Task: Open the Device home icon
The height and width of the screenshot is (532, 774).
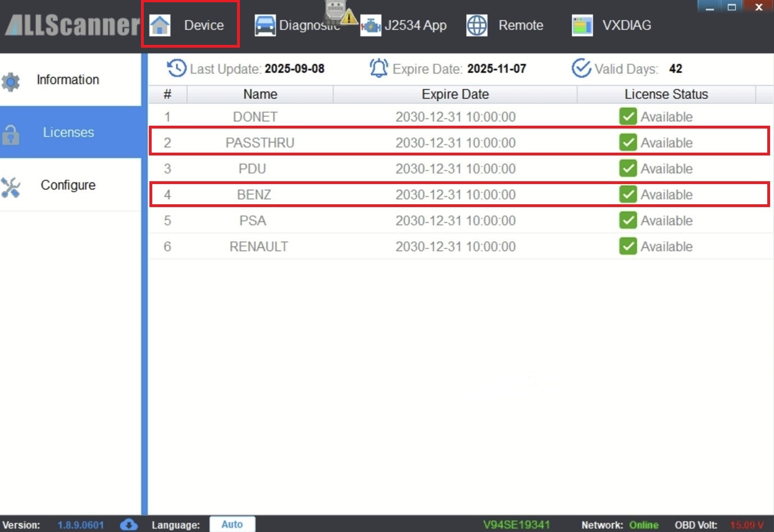Action: click(x=160, y=25)
